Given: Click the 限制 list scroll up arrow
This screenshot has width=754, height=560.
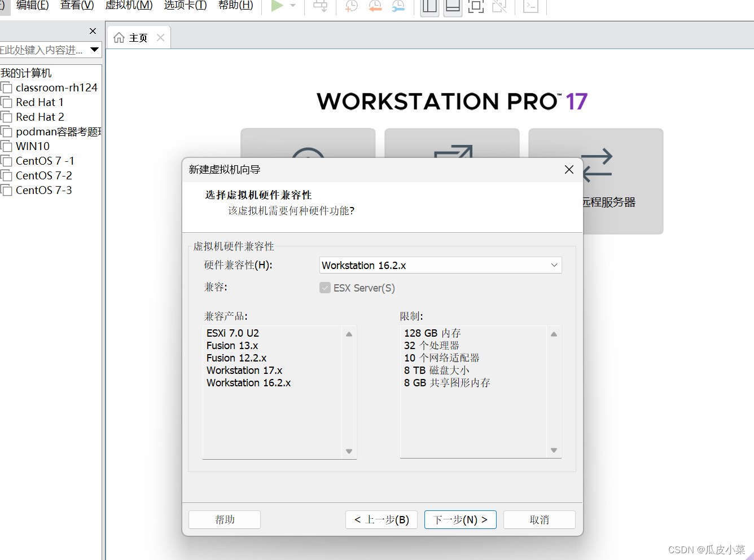Looking at the screenshot, I should [554, 334].
